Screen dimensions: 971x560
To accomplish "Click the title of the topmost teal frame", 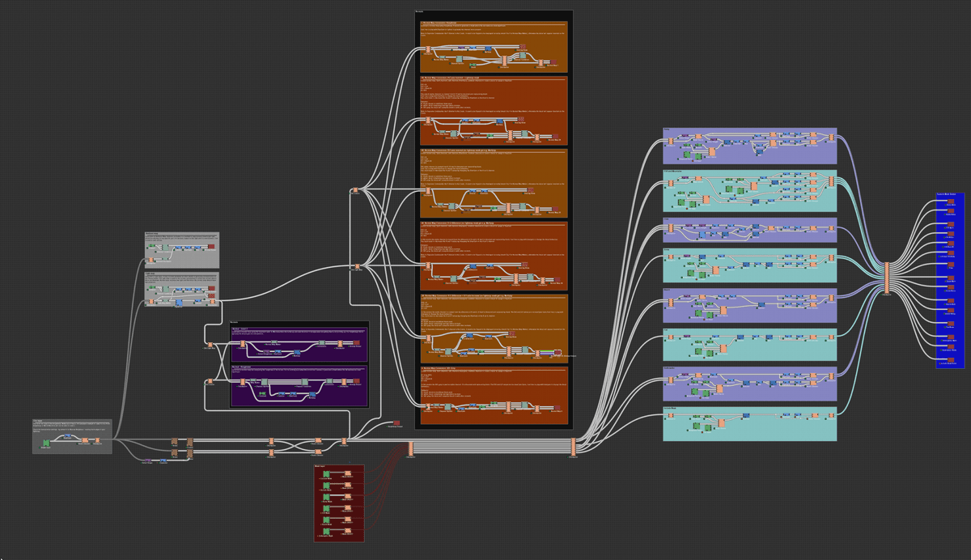I will pyautogui.click(x=673, y=171).
